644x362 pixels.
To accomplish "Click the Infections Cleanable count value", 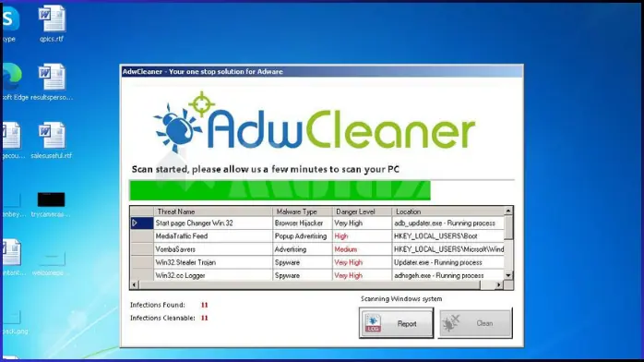I will coord(204,318).
